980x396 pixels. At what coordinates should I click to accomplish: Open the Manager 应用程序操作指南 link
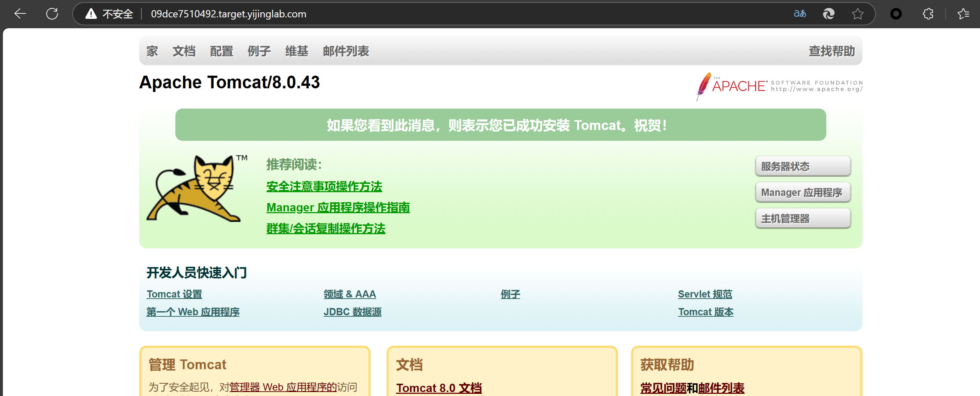(x=338, y=207)
